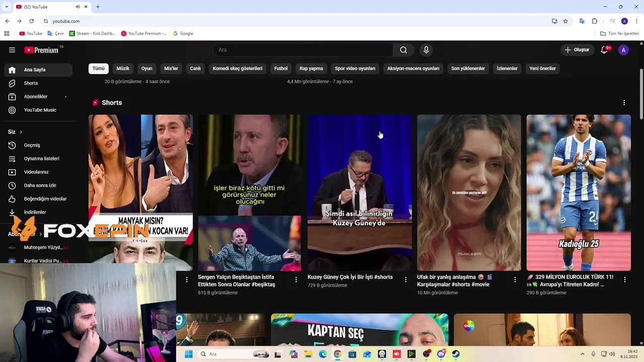
Task: Select the Canlı filter chip
Action: (195, 68)
